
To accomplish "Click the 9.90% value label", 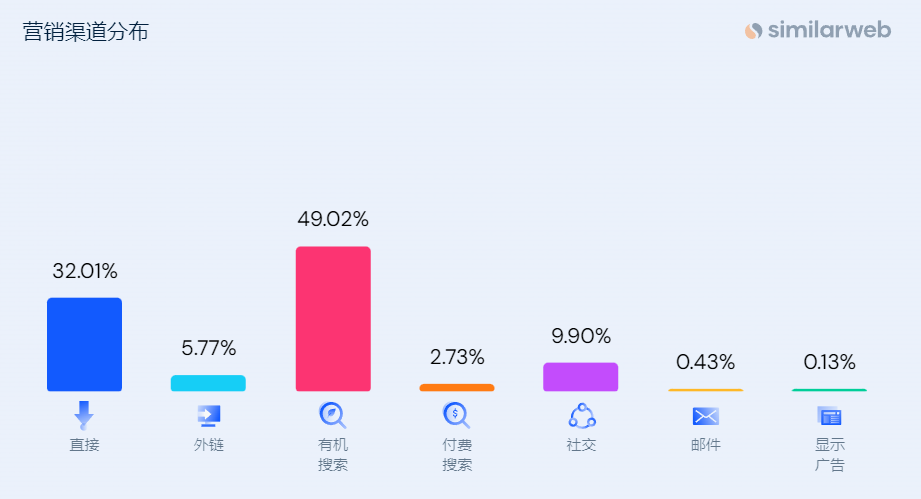I will (581, 336).
